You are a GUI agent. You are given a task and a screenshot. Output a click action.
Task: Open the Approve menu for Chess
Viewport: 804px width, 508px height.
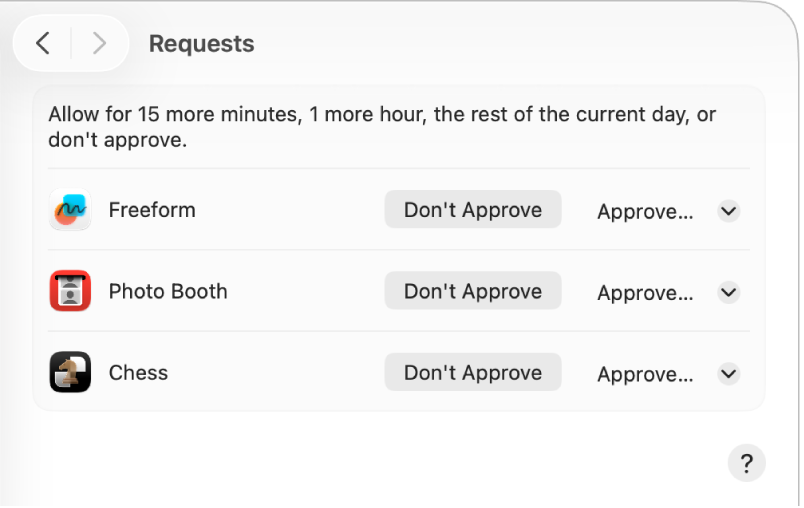tap(645, 375)
